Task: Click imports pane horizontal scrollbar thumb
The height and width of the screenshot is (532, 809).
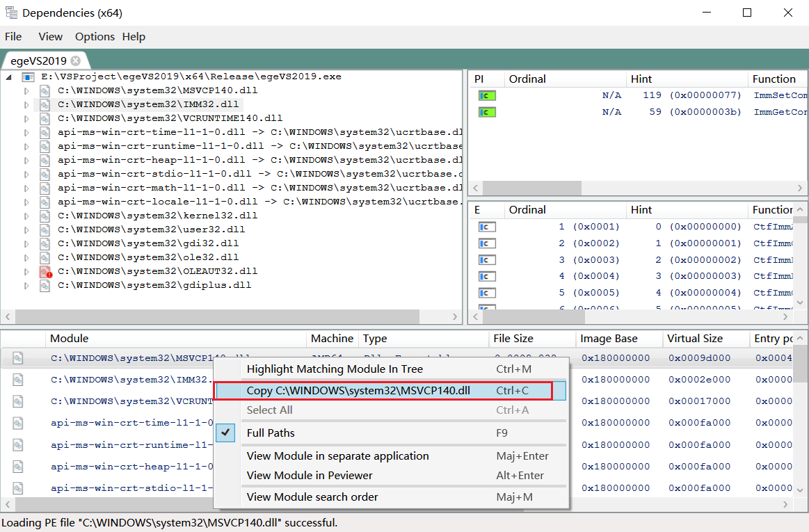Action: [x=532, y=188]
